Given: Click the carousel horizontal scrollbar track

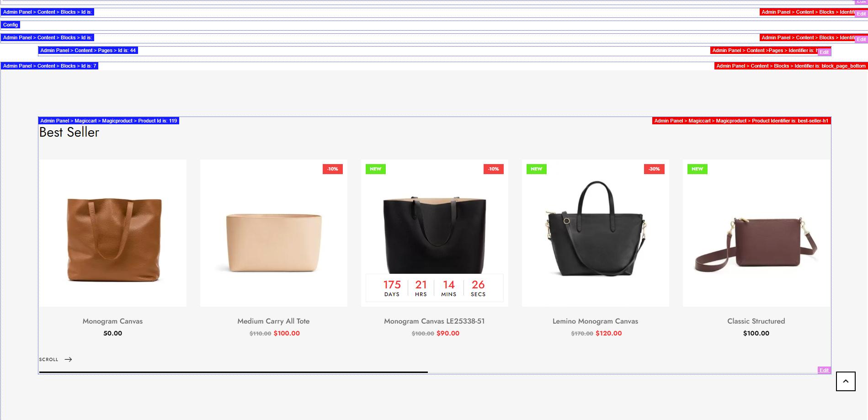Looking at the screenshot, I should (x=435, y=372).
